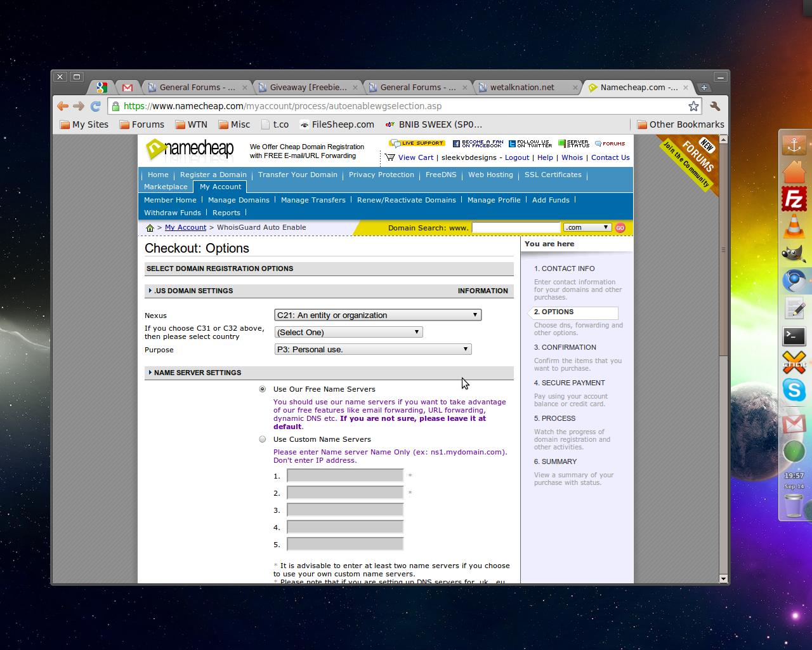Screen dimensions: 812x650
Task: Click Manage Domains link
Action: coord(239,200)
